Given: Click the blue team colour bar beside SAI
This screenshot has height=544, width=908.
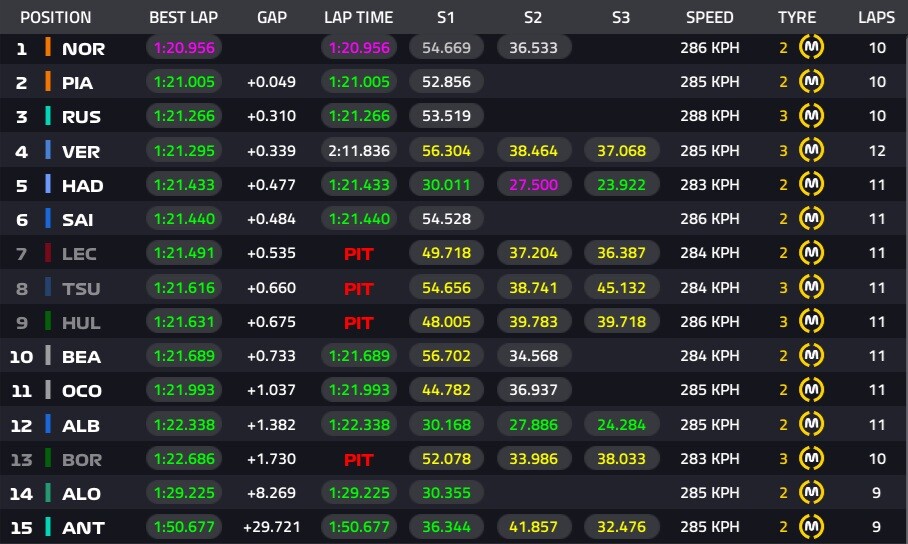Looking at the screenshot, I should click(x=47, y=219).
